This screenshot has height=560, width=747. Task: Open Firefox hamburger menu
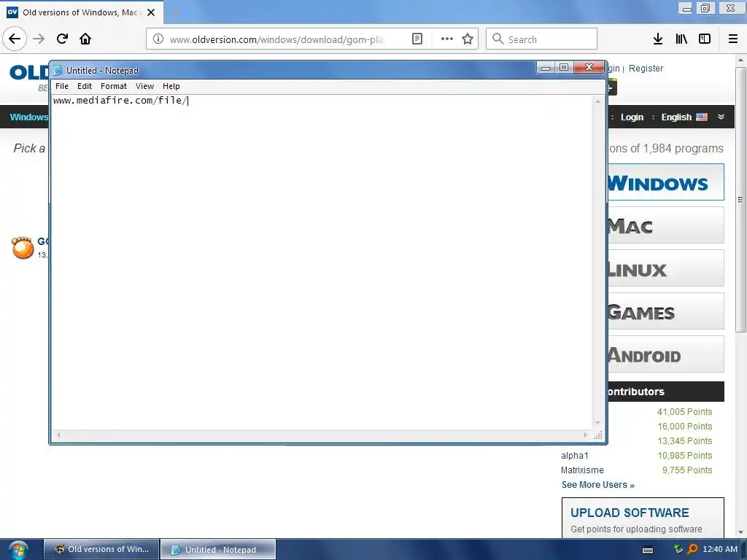point(733,39)
